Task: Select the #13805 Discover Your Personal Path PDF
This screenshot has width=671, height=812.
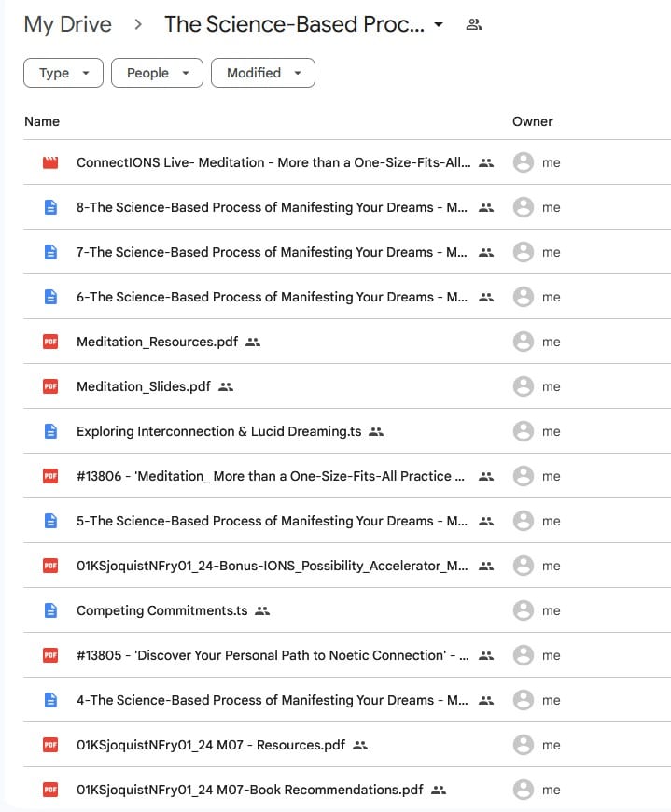Action: [x=272, y=655]
